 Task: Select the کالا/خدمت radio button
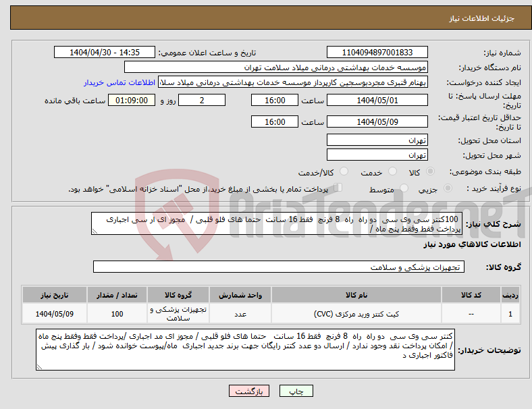tap(344, 171)
